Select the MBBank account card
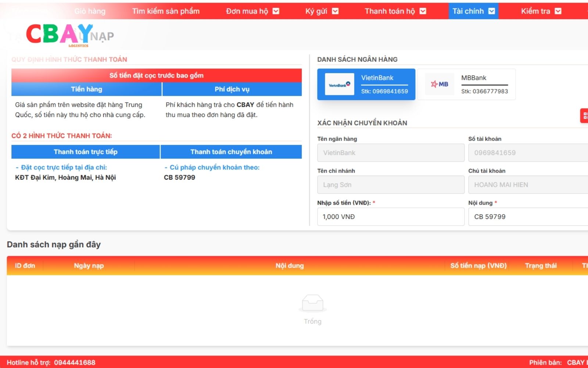Viewport: 588px width, 368px height. click(466, 84)
